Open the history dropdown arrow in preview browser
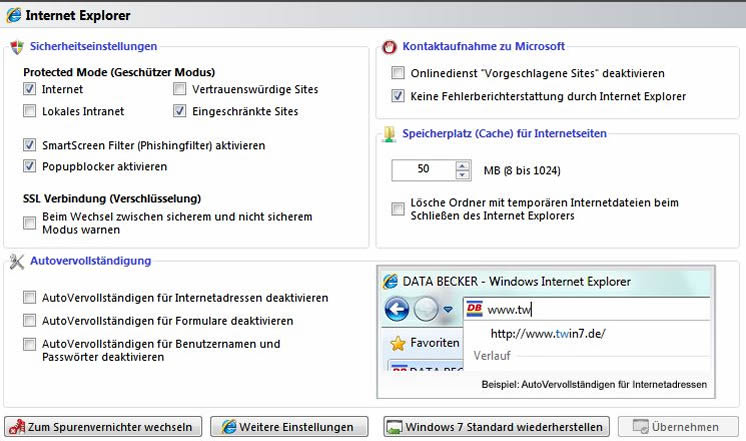This screenshot has height=441, width=746. (x=448, y=310)
